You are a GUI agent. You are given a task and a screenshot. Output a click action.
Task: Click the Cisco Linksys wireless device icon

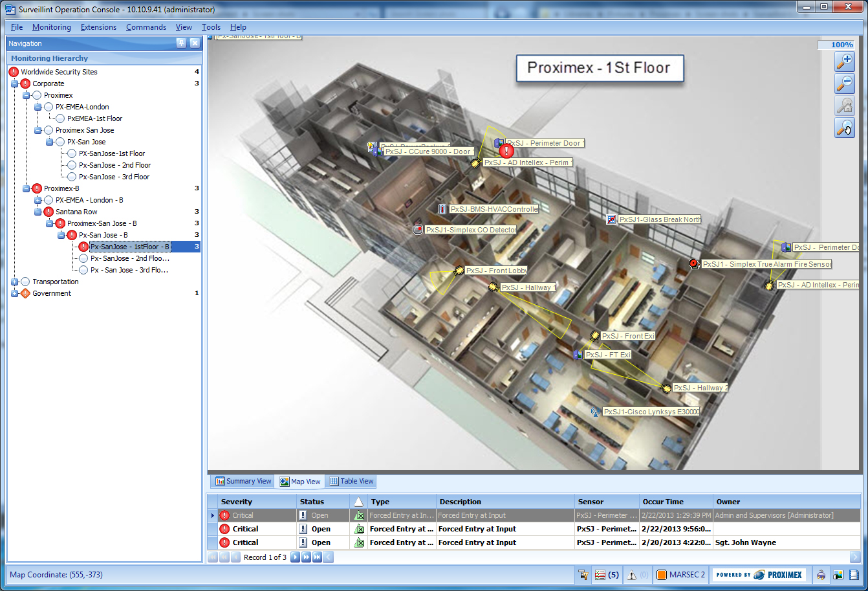pyautogui.click(x=595, y=412)
